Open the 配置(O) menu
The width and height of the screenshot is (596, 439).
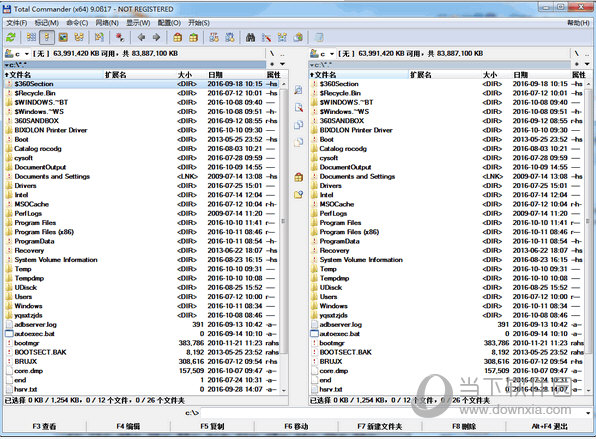coord(169,23)
